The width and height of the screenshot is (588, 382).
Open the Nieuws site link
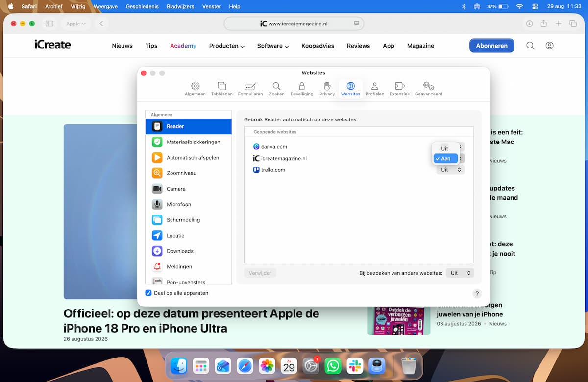tap(122, 46)
